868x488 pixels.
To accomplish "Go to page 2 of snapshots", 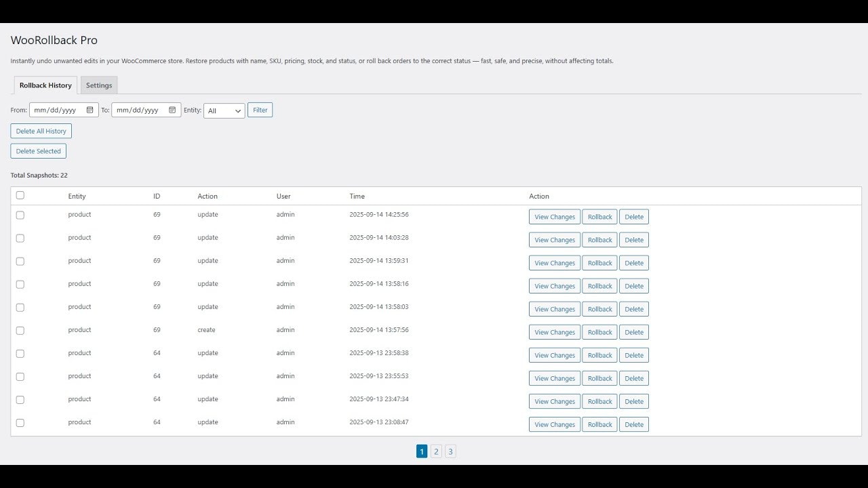I will tap(436, 451).
